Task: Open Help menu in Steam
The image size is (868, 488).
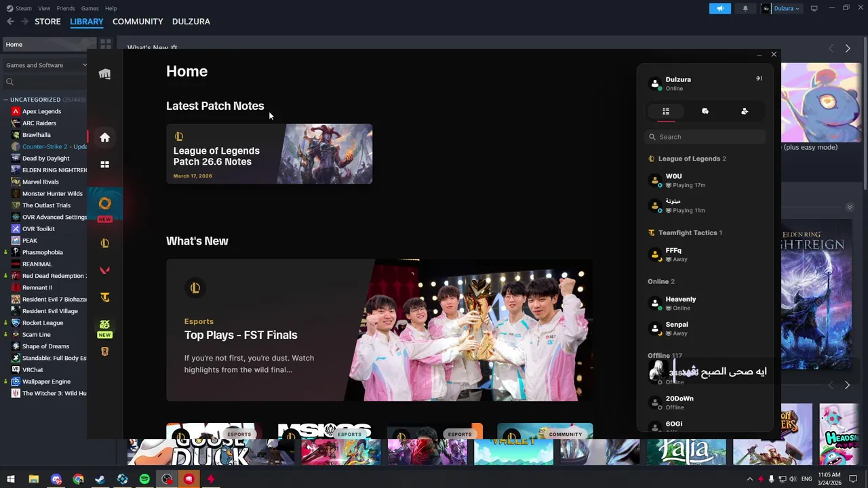Action: tap(111, 8)
